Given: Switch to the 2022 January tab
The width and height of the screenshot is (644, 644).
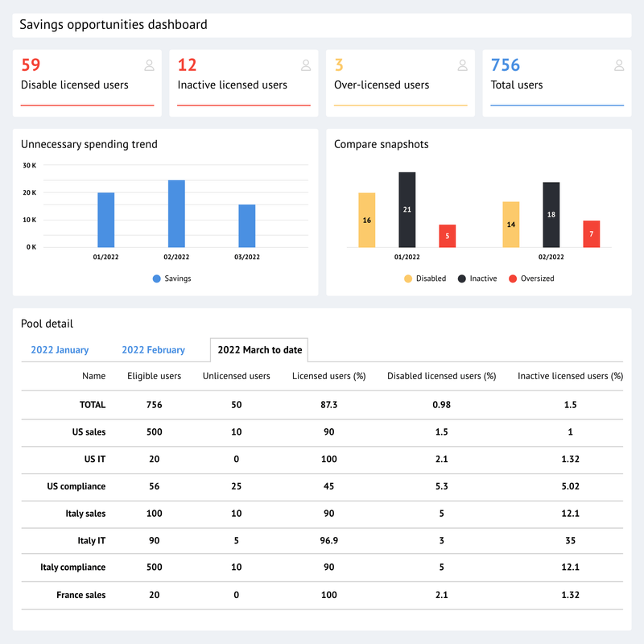Looking at the screenshot, I should (x=62, y=350).
